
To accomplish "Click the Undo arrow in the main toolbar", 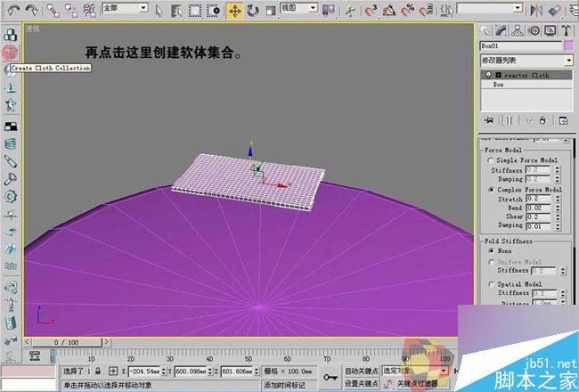I will point(13,10).
